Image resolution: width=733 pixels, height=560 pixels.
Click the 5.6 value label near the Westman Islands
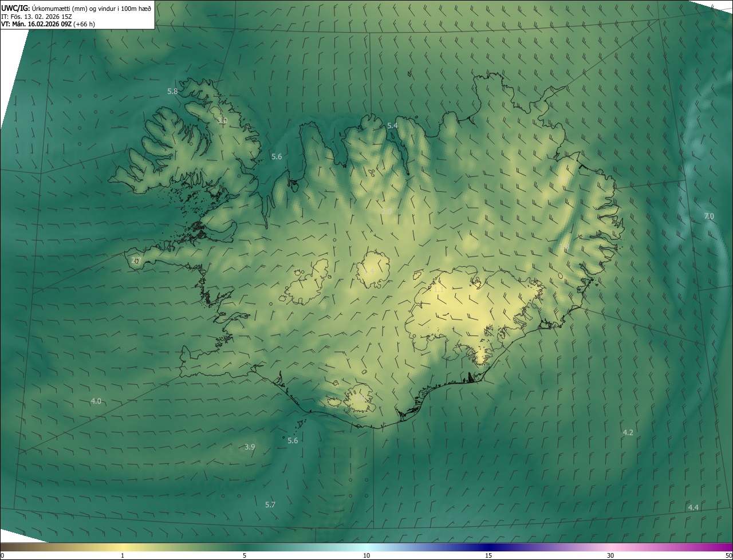click(293, 440)
